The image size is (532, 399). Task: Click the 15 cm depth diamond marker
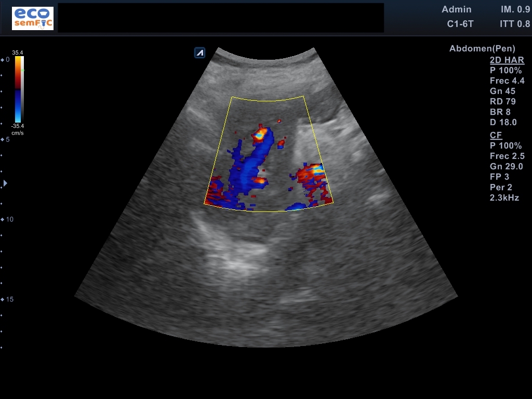(3, 299)
